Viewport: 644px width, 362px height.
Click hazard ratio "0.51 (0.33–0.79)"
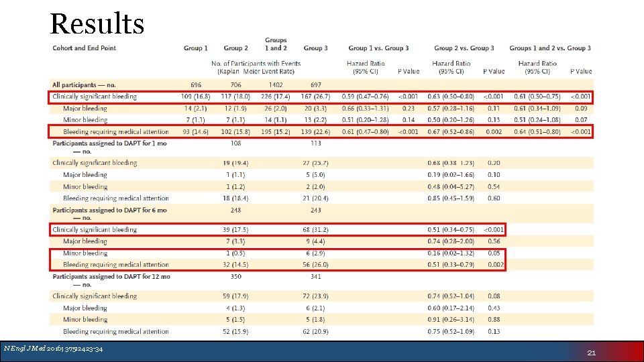[x=451, y=265]
